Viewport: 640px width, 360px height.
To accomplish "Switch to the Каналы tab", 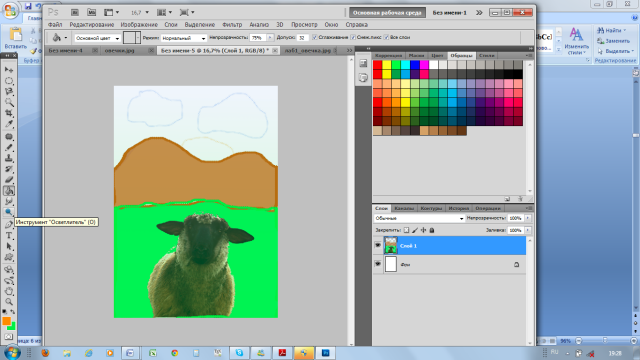I will click(404, 208).
